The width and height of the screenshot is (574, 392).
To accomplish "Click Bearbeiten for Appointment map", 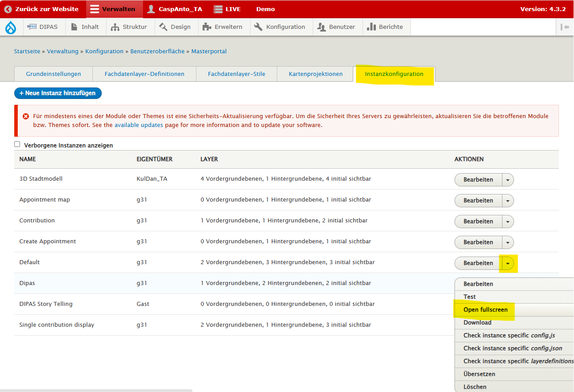I will click(478, 201).
